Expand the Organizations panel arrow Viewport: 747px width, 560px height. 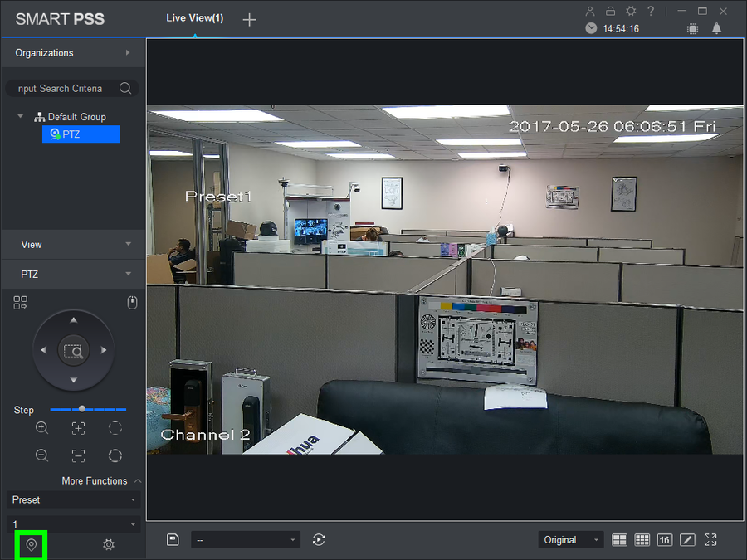click(x=128, y=52)
